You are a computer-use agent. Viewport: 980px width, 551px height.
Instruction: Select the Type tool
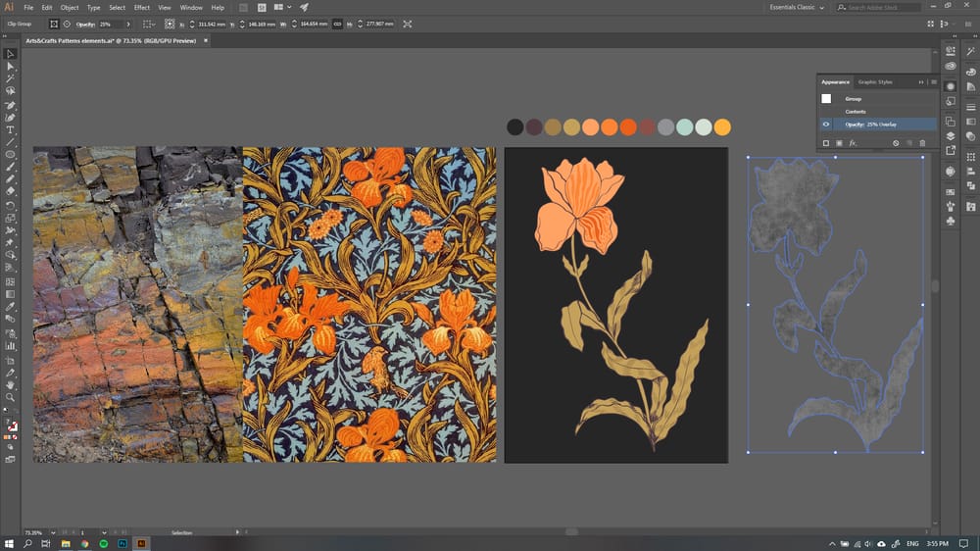[10, 130]
